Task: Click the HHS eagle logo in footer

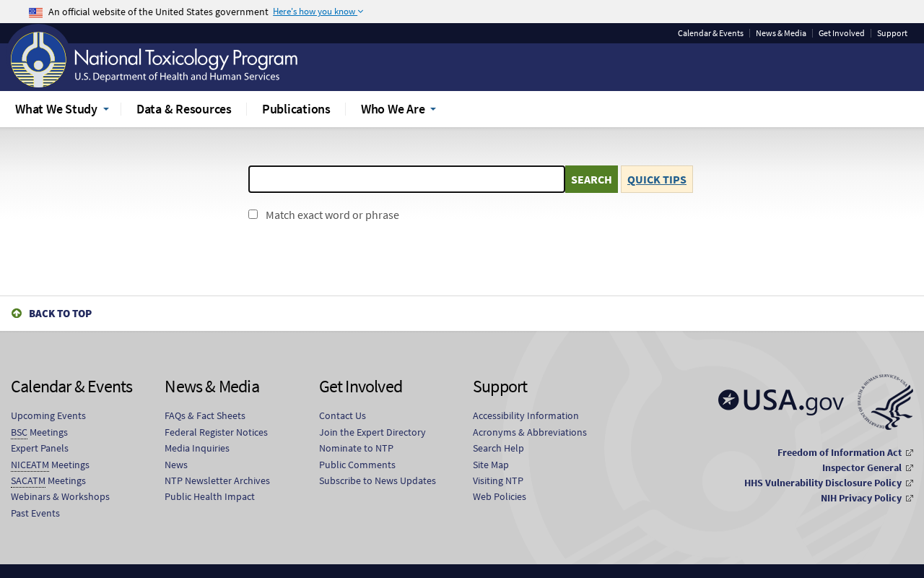Action: coord(885,402)
